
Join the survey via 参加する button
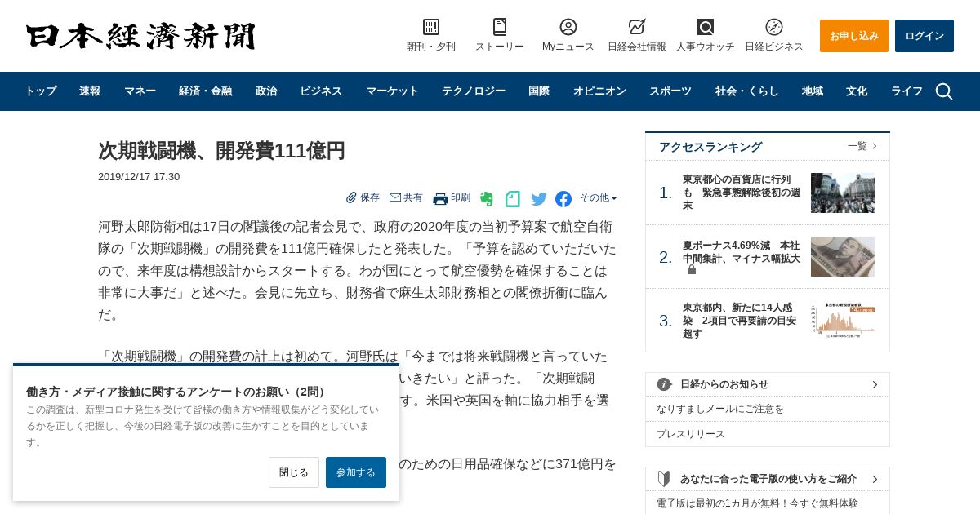click(356, 472)
